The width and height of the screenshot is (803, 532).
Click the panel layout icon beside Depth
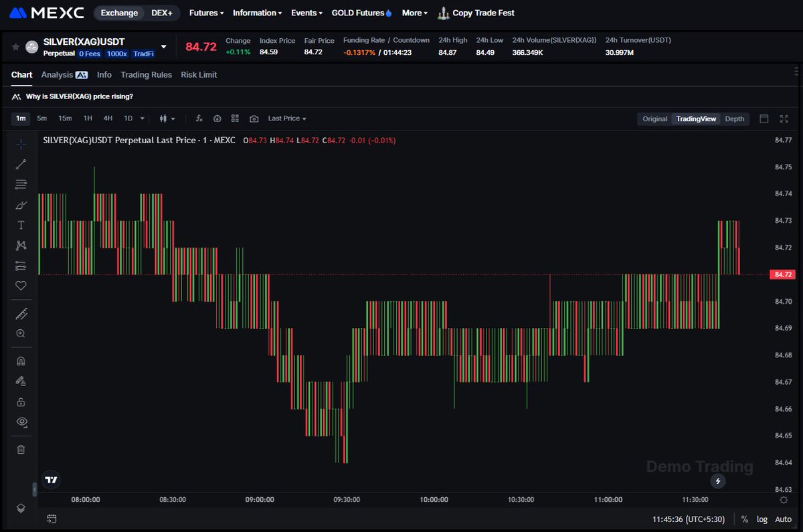[x=764, y=118]
